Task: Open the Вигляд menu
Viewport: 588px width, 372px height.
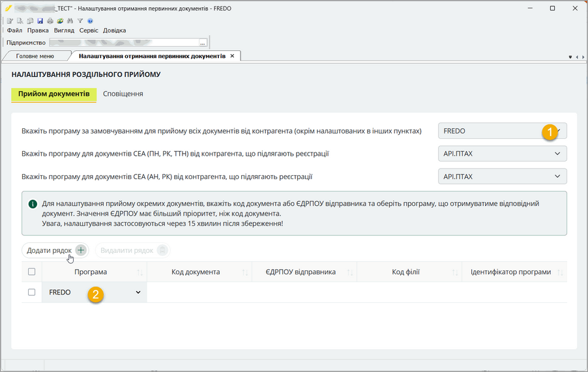Action: (64, 31)
